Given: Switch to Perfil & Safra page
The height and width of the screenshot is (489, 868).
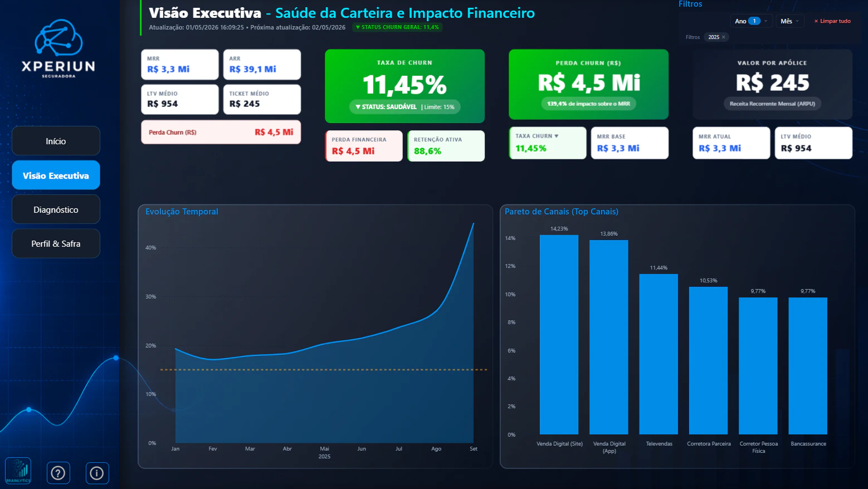Looking at the screenshot, I should pyautogui.click(x=56, y=243).
